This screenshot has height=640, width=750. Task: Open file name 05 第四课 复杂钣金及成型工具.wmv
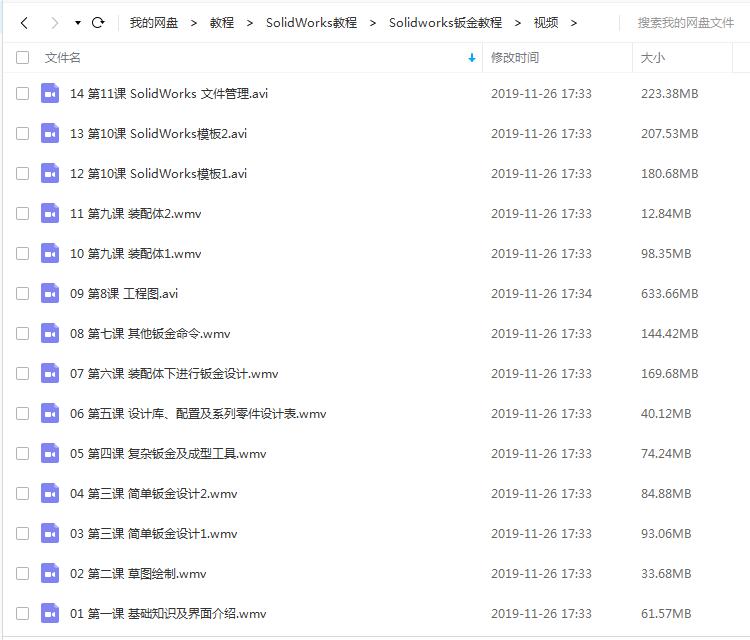click(x=168, y=453)
